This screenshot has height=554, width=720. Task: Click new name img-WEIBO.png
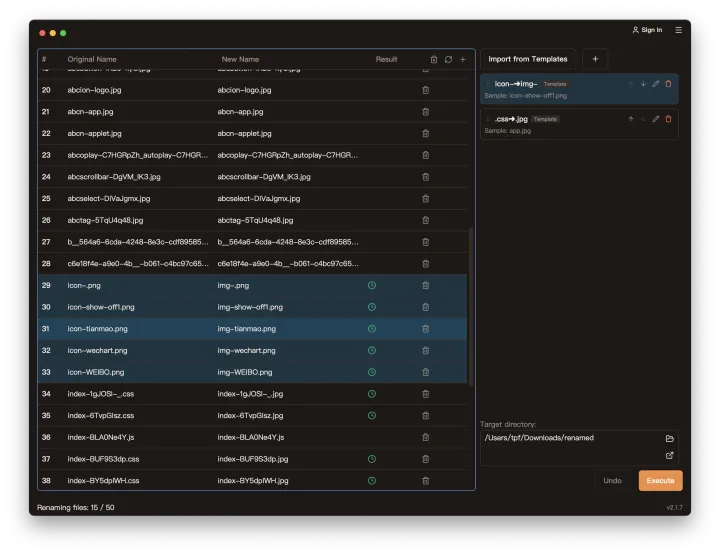point(245,372)
